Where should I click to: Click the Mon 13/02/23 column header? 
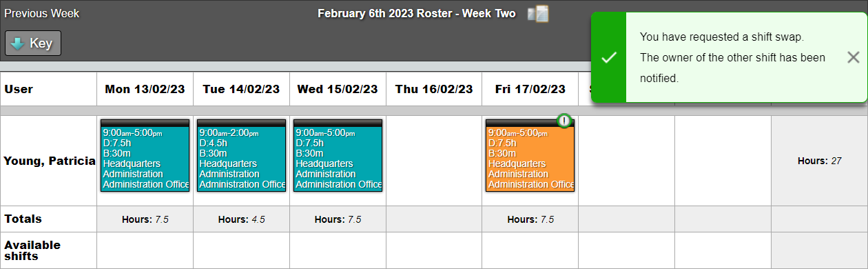145,89
